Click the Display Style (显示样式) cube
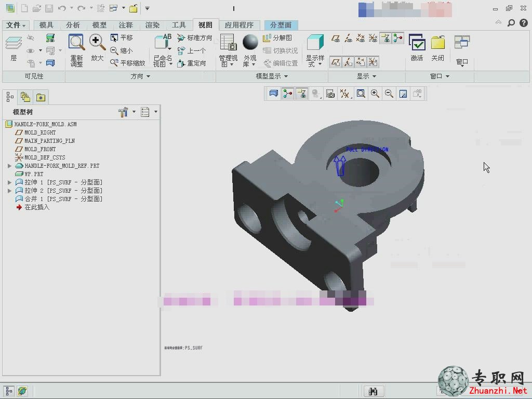Image resolution: width=532 pixels, height=399 pixels. click(x=315, y=42)
